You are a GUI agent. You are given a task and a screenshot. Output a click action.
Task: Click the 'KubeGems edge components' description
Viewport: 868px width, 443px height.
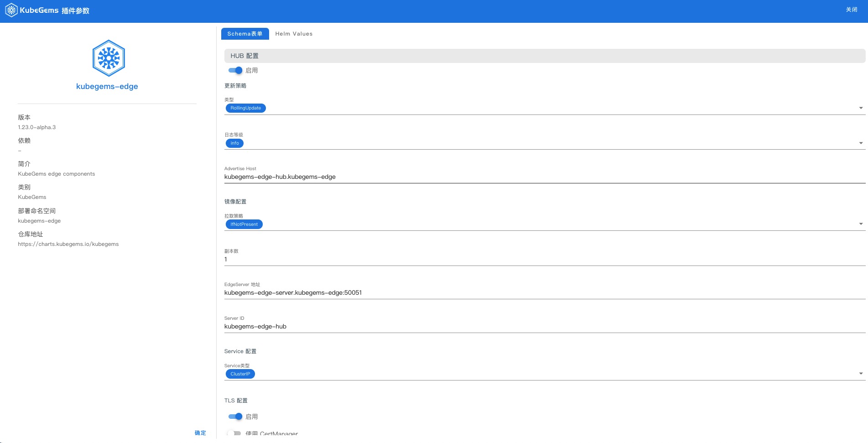pyautogui.click(x=57, y=174)
